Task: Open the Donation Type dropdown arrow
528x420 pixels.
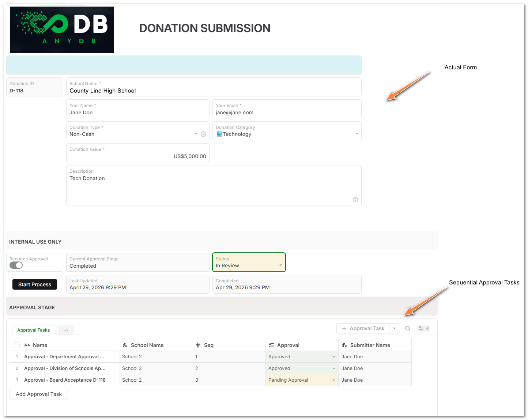Action: click(196, 134)
